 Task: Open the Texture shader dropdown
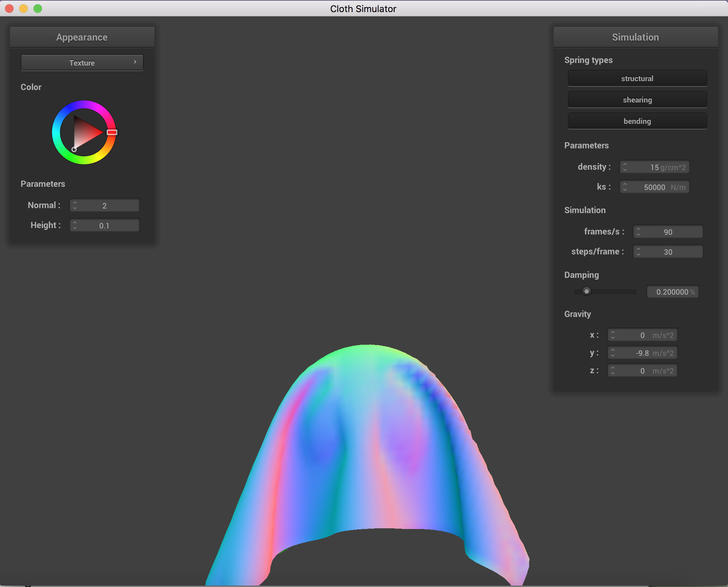(82, 63)
